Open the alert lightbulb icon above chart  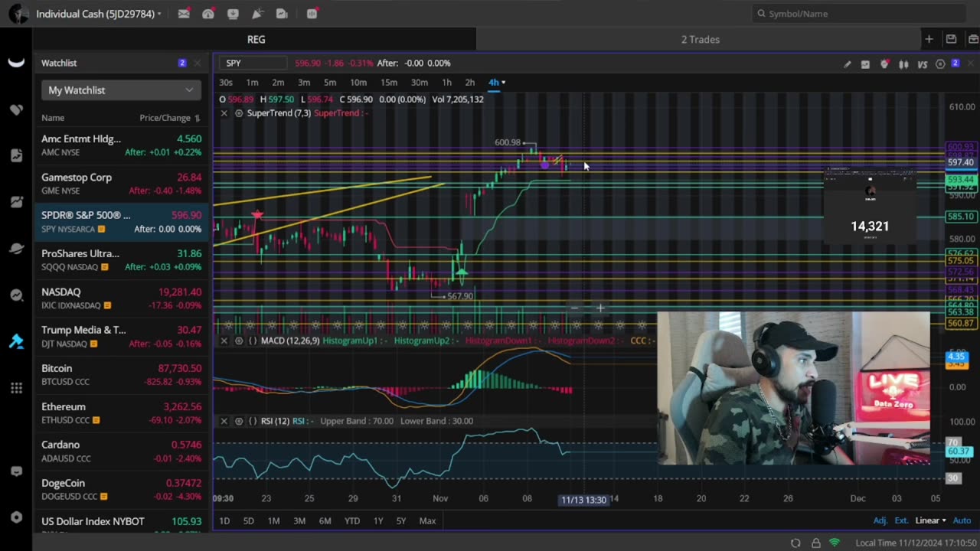884,64
